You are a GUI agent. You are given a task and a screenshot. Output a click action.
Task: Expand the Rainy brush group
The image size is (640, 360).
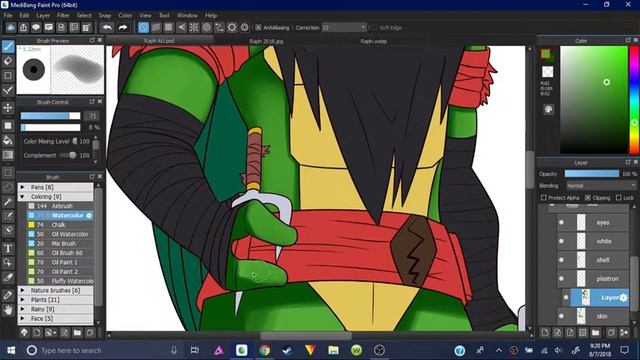[x=23, y=309]
